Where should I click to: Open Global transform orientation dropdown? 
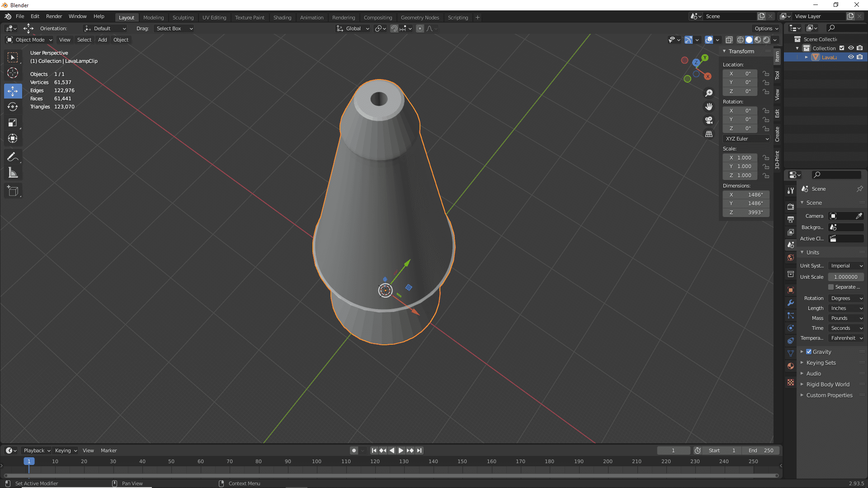[353, 28]
